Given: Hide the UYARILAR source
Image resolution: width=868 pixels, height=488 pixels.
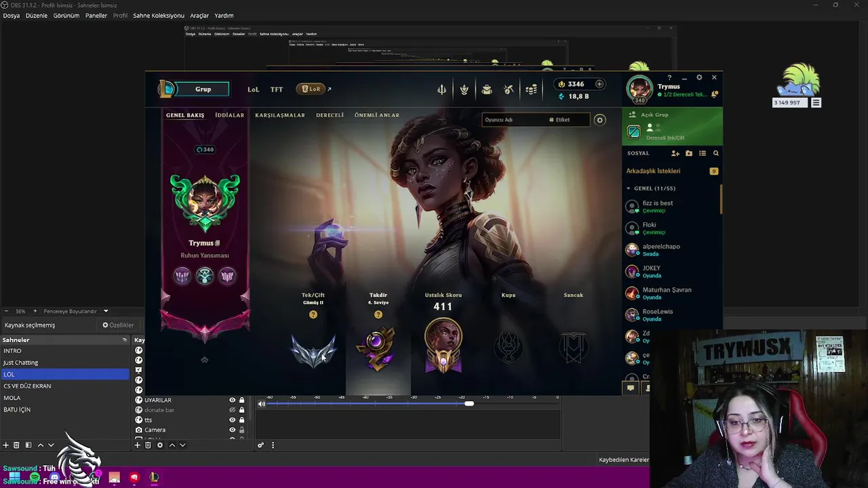Looking at the screenshot, I should [x=232, y=401].
